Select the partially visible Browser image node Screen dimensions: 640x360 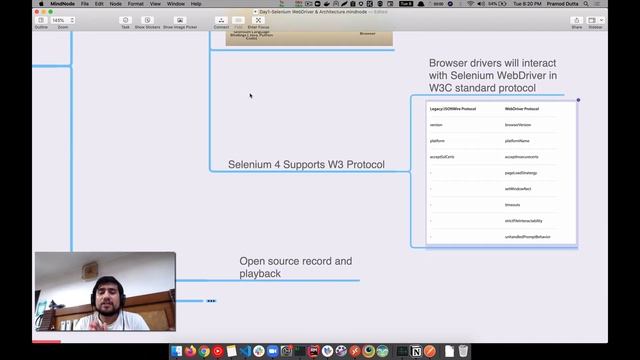point(309,38)
